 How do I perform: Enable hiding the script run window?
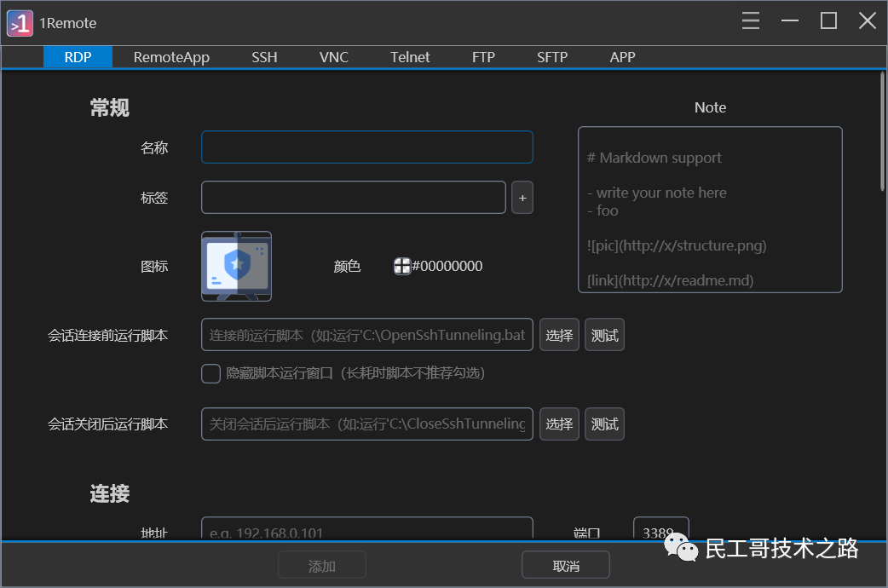tap(210, 373)
